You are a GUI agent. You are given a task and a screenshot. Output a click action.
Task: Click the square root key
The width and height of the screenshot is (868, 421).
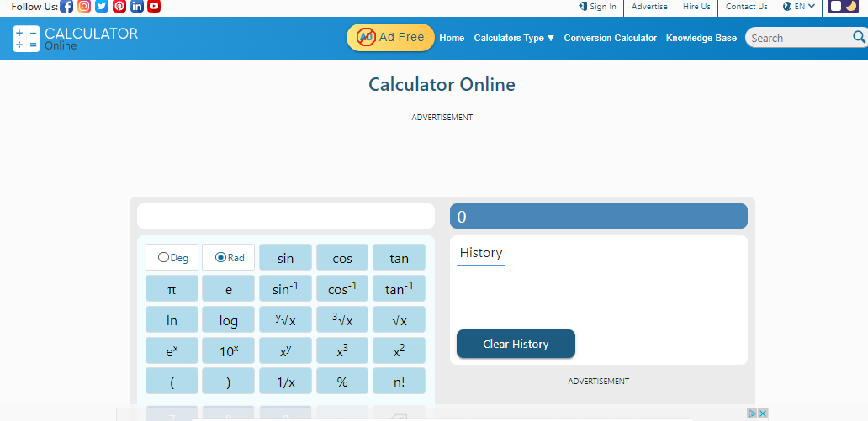[x=400, y=320]
